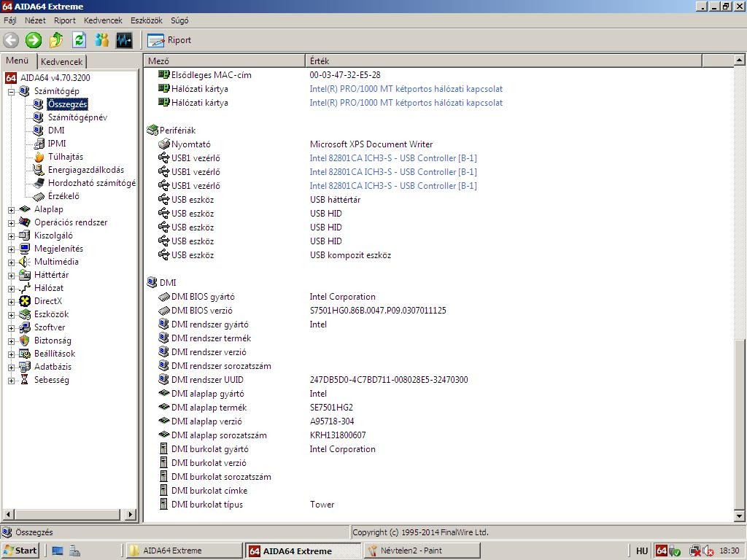This screenshot has width=747, height=560.
Task: Click the Back navigation arrow icon
Action: [11, 40]
